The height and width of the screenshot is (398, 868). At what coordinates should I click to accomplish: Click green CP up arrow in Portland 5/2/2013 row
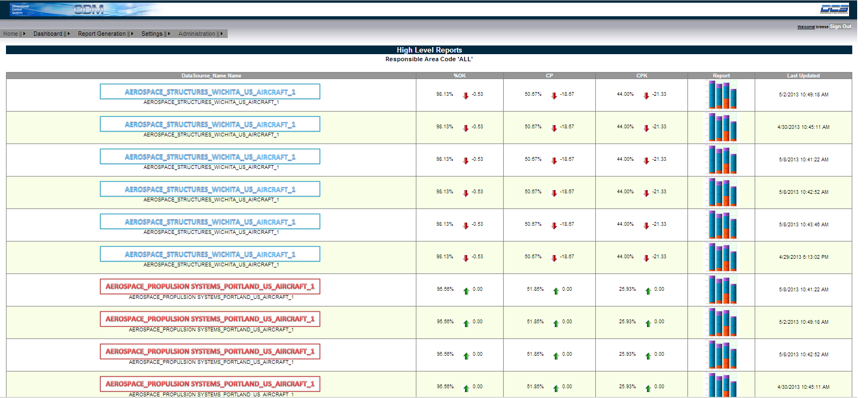[556, 323]
